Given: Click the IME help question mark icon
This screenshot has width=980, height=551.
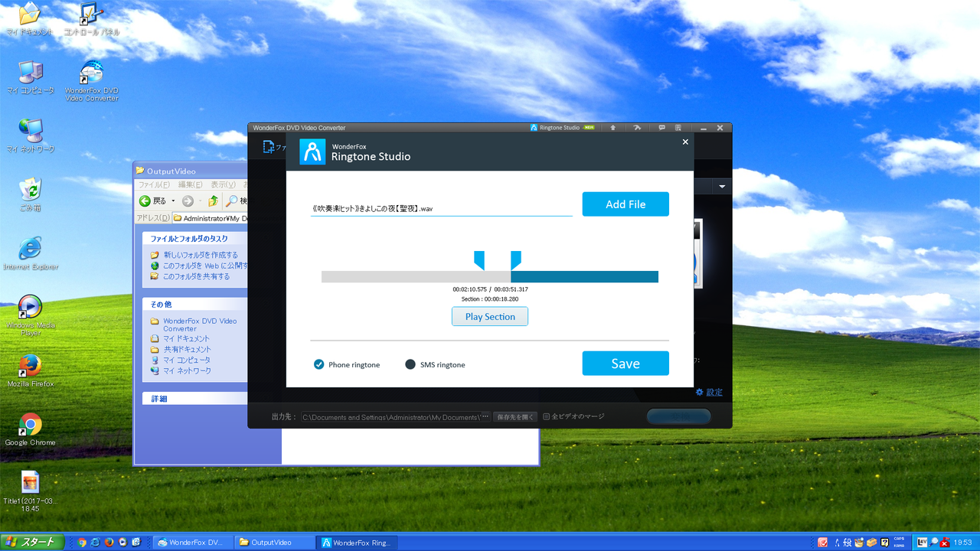Looking at the screenshot, I should pyautogui.click(x=885, y=543).
